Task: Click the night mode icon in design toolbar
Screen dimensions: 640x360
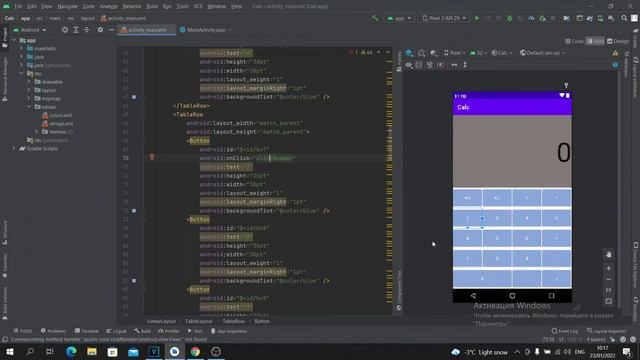Action: click(433, 53)
